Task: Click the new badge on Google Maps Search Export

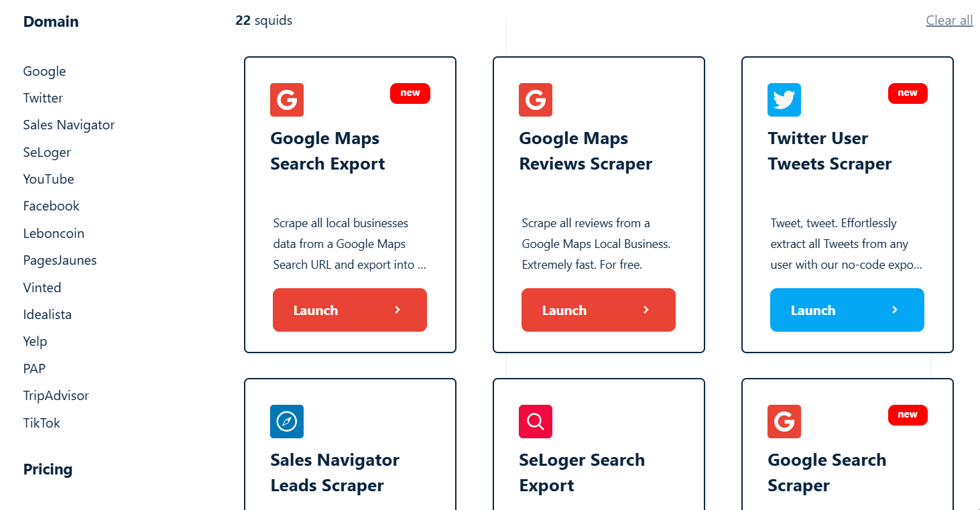Action: 410,93
